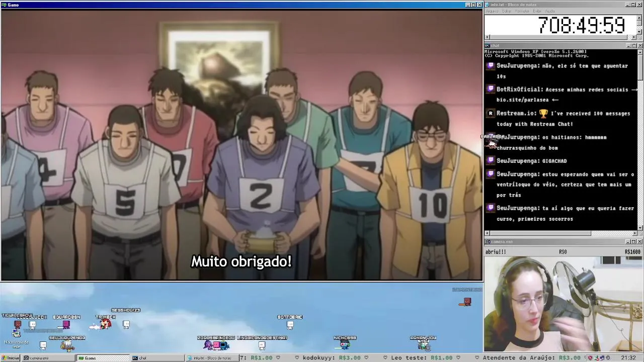
Task: Click chat window scroll down arrow
Action: (x=640, y=227)
